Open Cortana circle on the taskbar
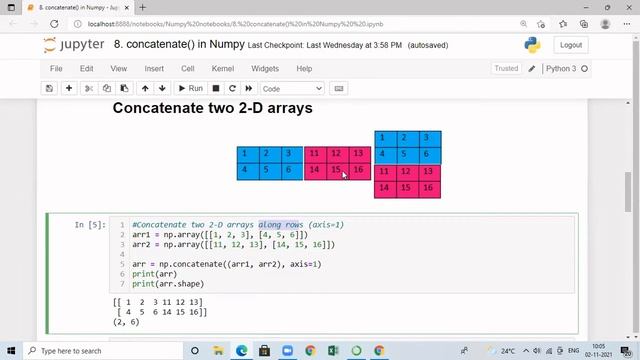The height and width of the screenshot is (360, 640). point(195,351)
